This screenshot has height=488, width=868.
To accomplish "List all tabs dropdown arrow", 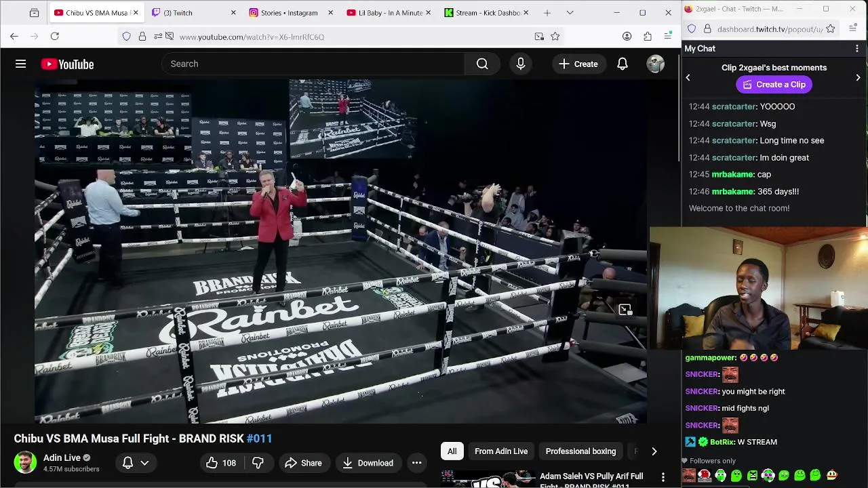I will [x=570, y=12].
